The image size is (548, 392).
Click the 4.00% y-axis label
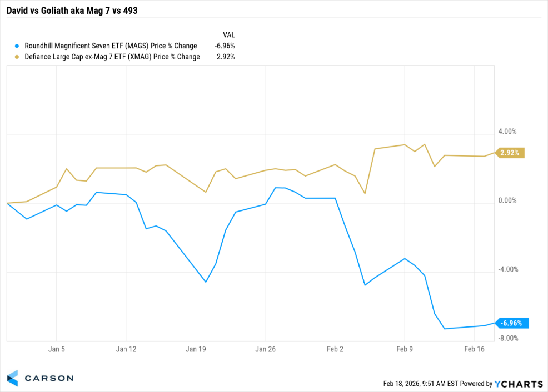(x=507, y=132)
